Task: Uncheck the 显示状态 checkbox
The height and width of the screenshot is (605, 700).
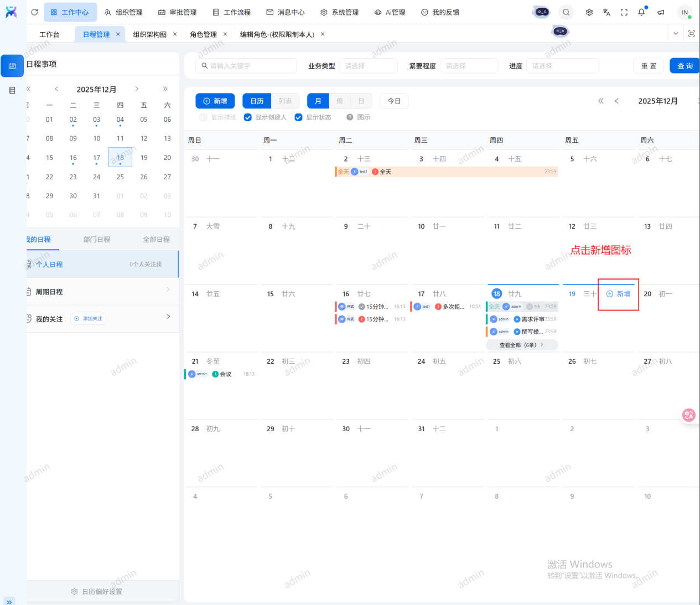Action: (298, 117)
